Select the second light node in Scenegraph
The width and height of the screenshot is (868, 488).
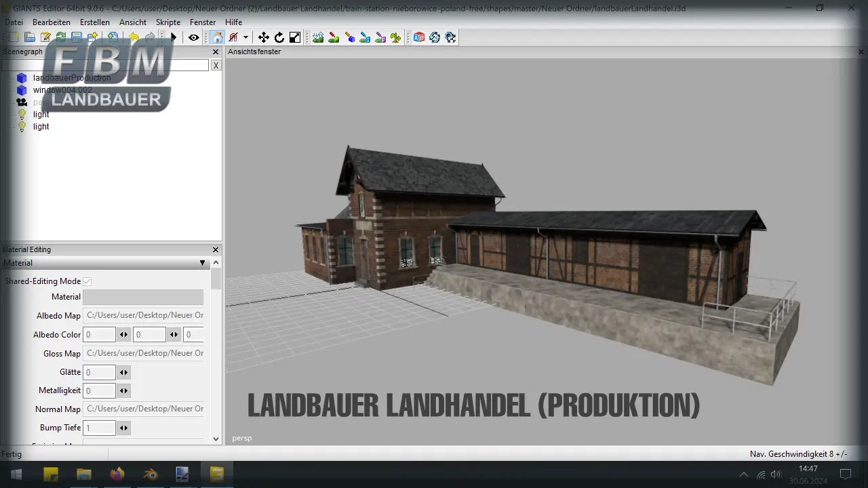click(41, 127)
